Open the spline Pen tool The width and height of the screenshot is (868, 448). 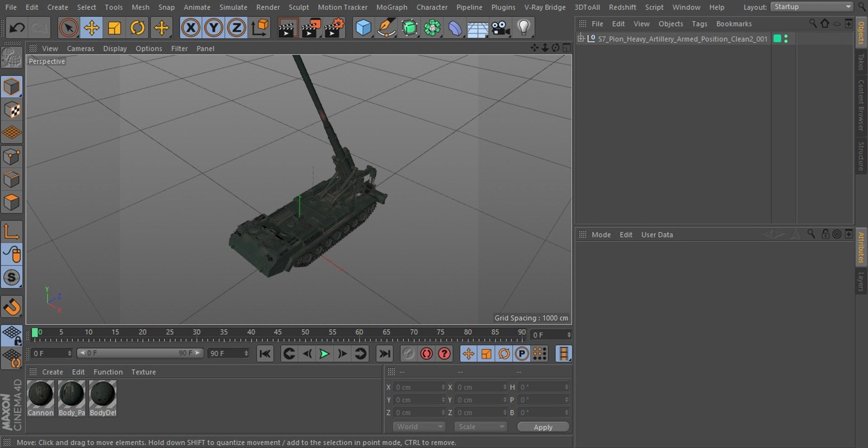point(387,28)
